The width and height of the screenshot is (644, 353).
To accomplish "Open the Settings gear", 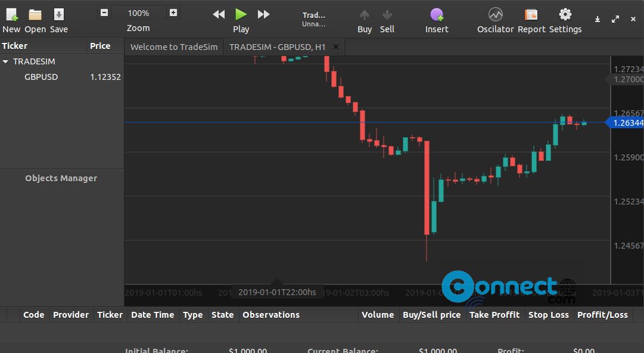I will [x=565, y=14].
